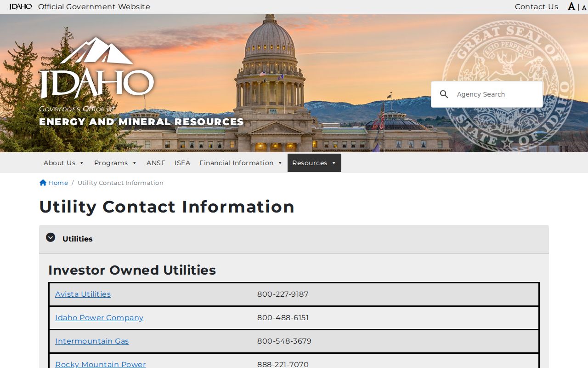This screenshot has width=588, height=368.
Task: Open the Resources menu
Action: (314, 163)
